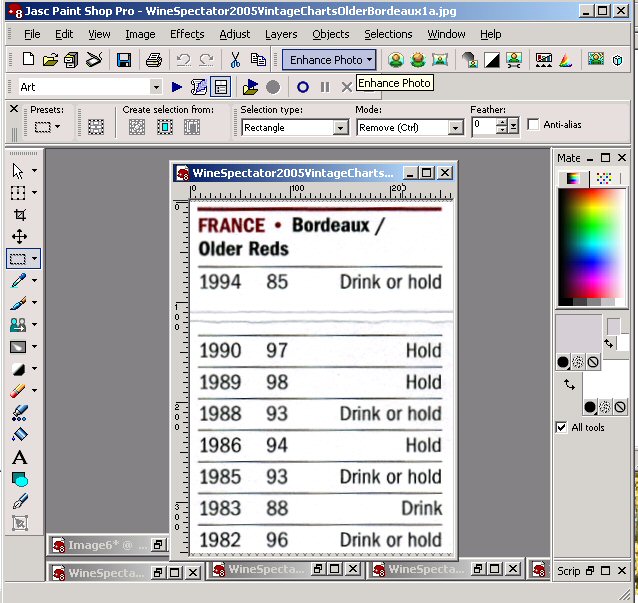
Task: Open the Effects menu
Action: pos(187,34)
